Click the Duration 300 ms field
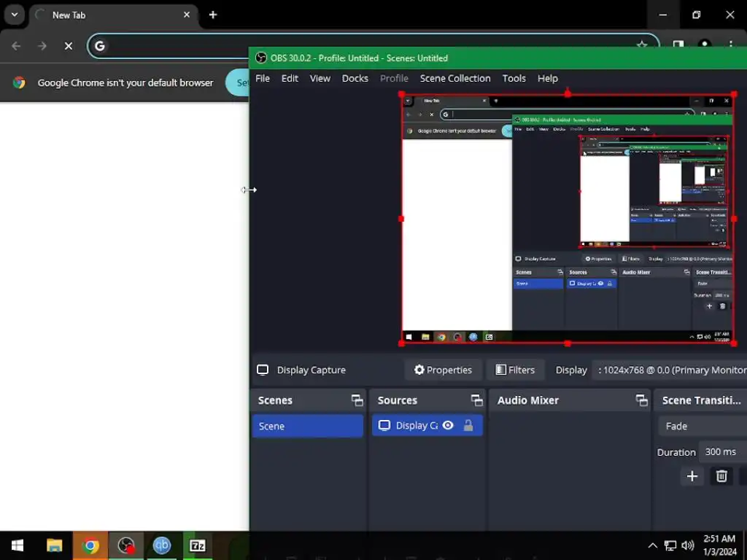The width and height of the screenshot is (747, 560). 723,452
